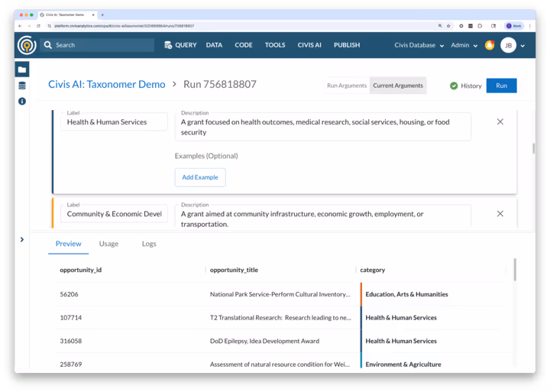
Task: Click the National Park Service title cell
Action: [x=280, y=294]
